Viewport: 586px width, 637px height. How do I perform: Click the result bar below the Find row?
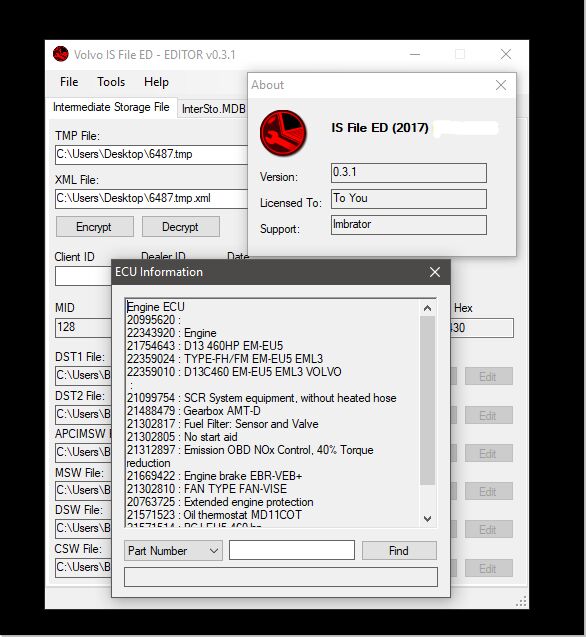(281, 577)
